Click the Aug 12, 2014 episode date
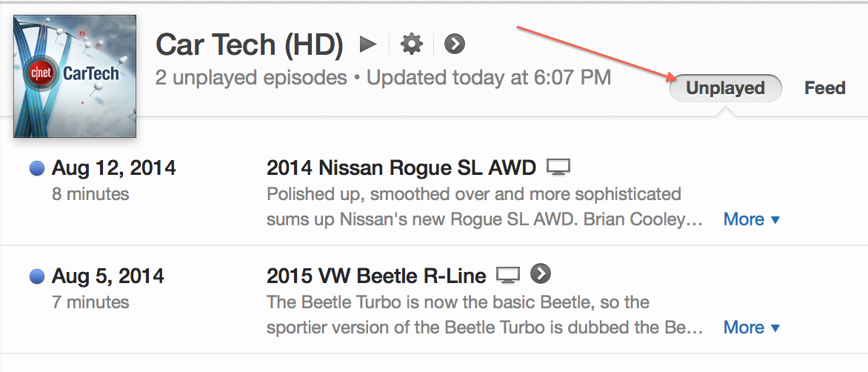Viewport: 868px width, 372px height. point(114,167)
